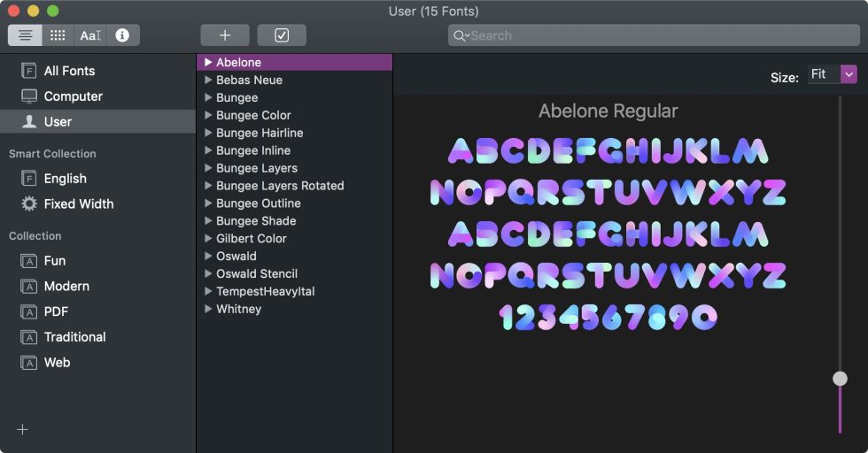
Task: Click the Web collection icon
Action: pyautogui.click(x=28, y=362)
